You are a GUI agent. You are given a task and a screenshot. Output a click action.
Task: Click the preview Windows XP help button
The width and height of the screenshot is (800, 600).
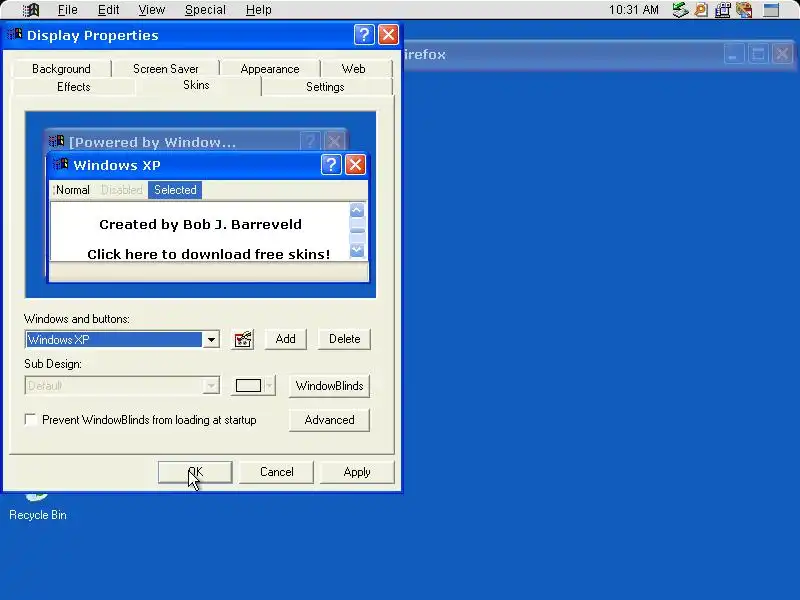point(331,164)
